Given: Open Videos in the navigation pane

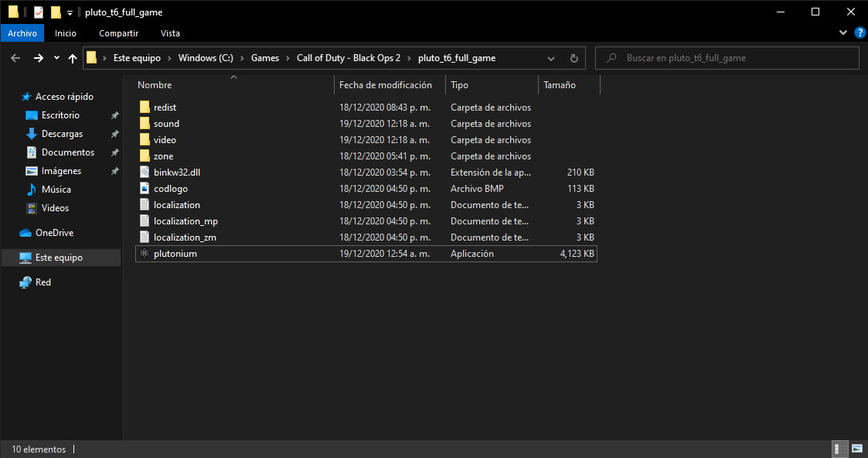Looking at the screenshot, I should click(x=55, y=207).
